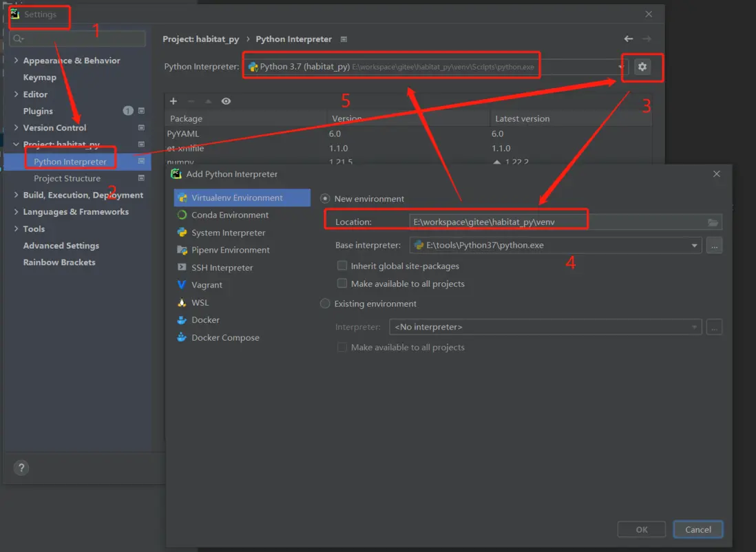The image size is (756, 552).
Task: Browse for Base interpreter with ellipsis
Action: (x=714, y=246)
